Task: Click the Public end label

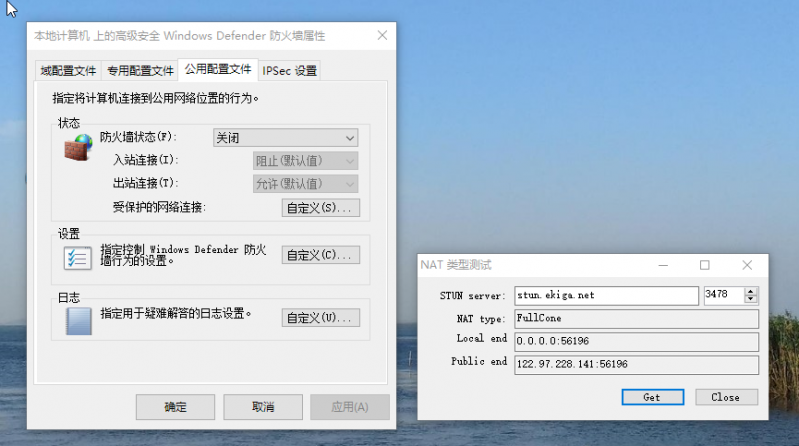Action: 479,361
